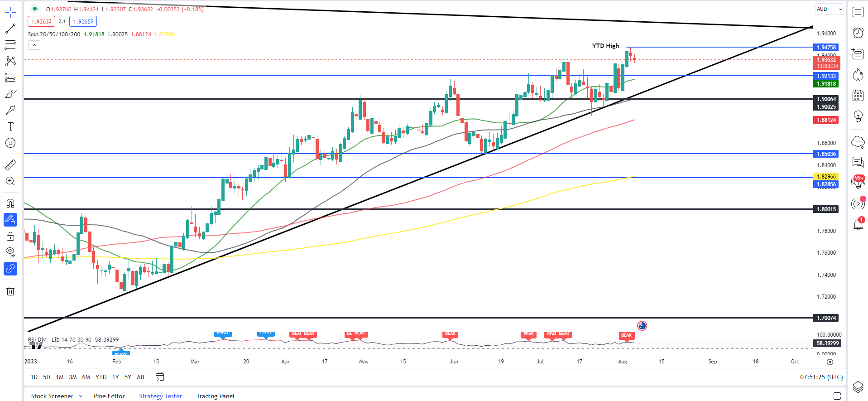
Task: Open the Trading Panel tab
Action: click(x=216, y=396)
